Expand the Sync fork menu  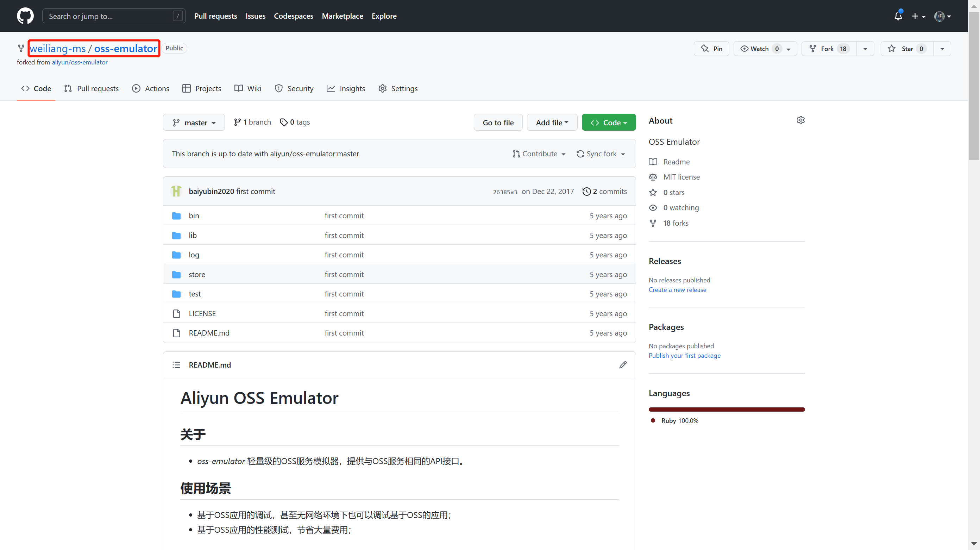tap(601, 154)
